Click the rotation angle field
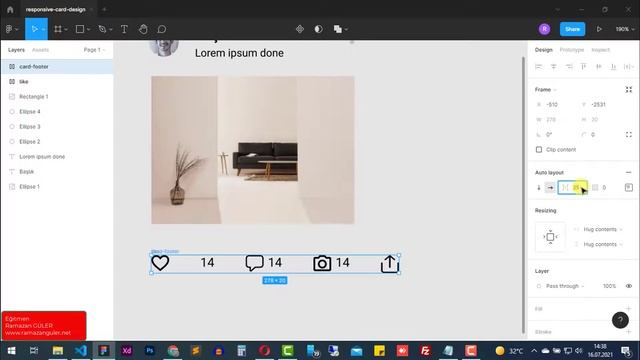The image size is (640, 360). 556,135
